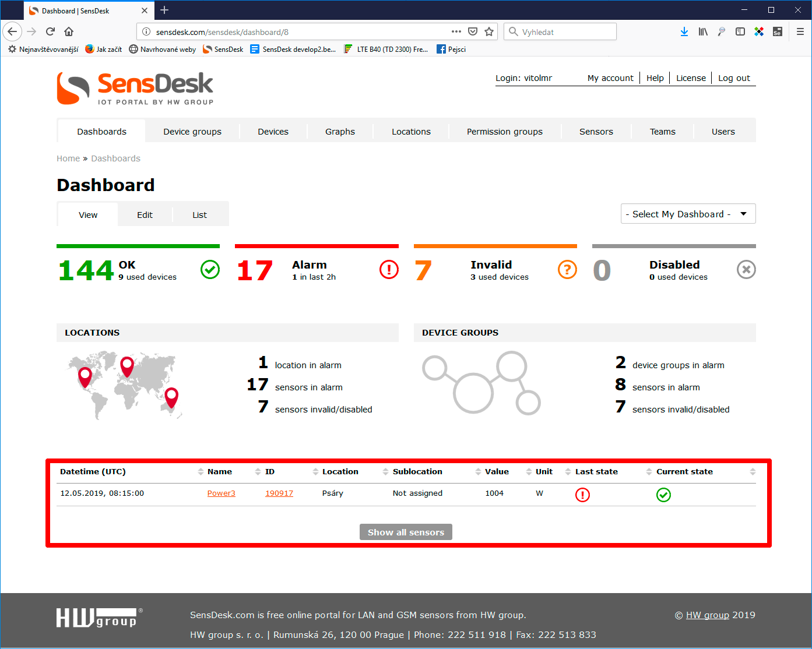Open the SensDesk bookmark in bookmarks bar
The width and height of the screenshot is (812, 649).
[x=223, y=49]
